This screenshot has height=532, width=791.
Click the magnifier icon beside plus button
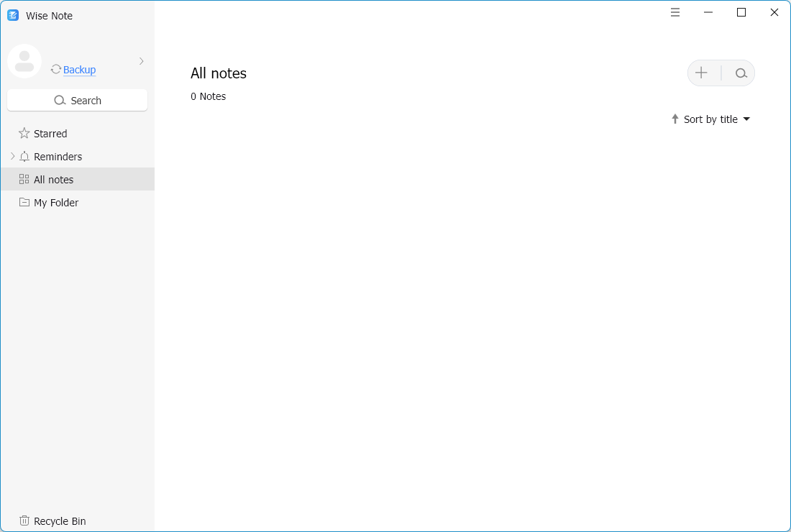pyautogui.click(x=741, y=73)
